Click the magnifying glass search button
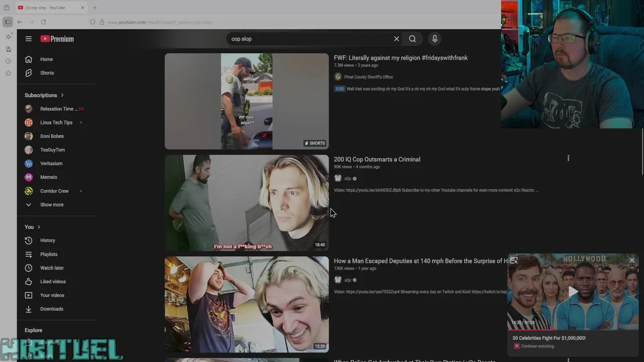Viewport: 644px width, 362px height. [412, 39]
